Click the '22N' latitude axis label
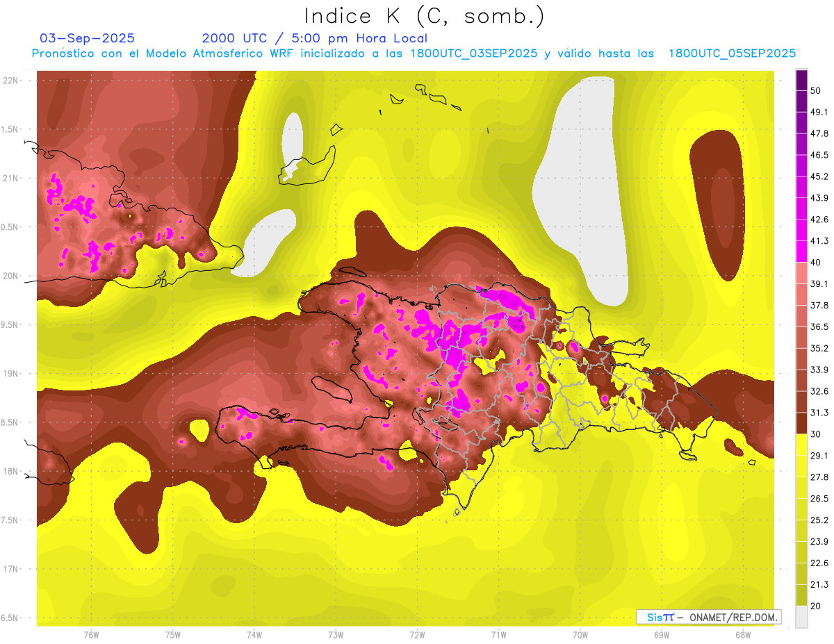The width and height of the screenshot is (834, 644). pos(10,81)
